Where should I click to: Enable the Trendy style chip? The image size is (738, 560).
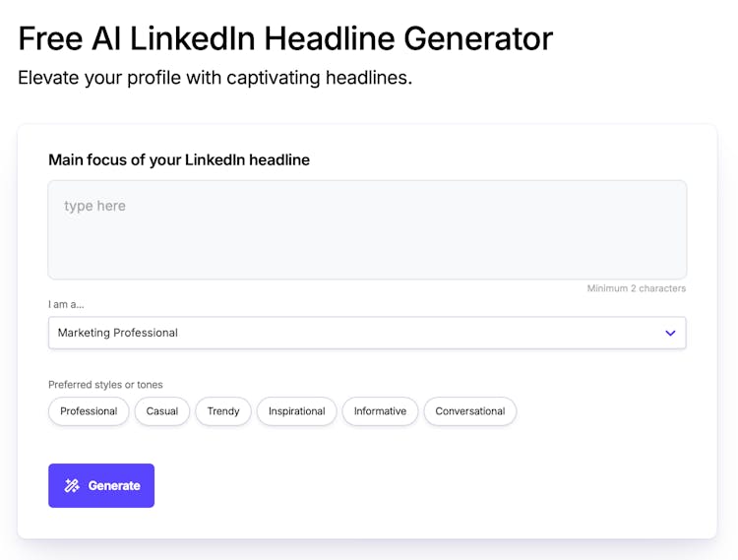coord(223,411)
